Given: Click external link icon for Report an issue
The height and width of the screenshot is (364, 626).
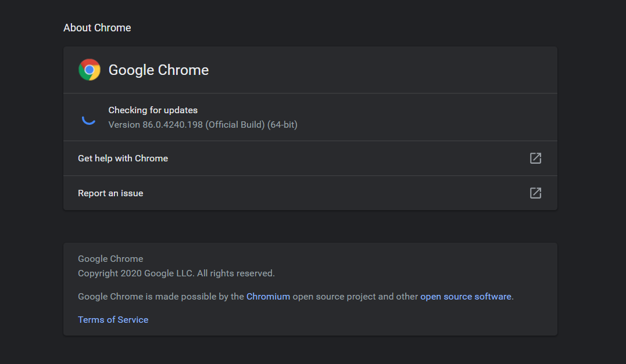Looking at the screenshot, I should (535, 193).
